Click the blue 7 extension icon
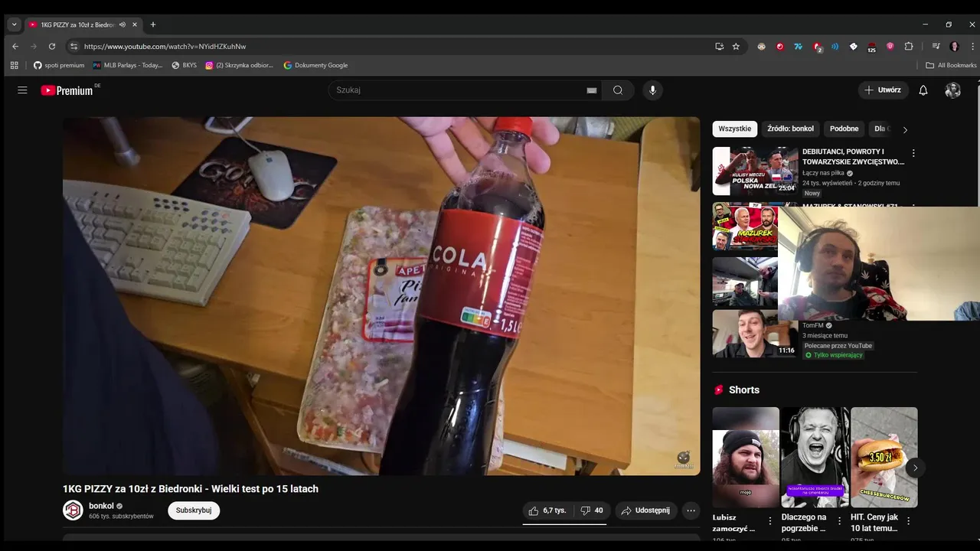The height and width of the screenshot is (551, 980). point(798,46)
